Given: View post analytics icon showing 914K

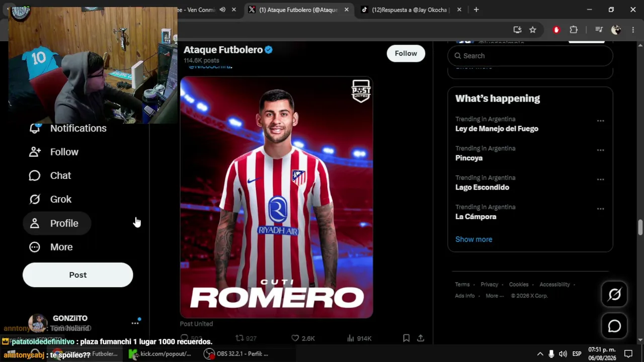Looking at the screenshot, I should [x=350, y=338].
